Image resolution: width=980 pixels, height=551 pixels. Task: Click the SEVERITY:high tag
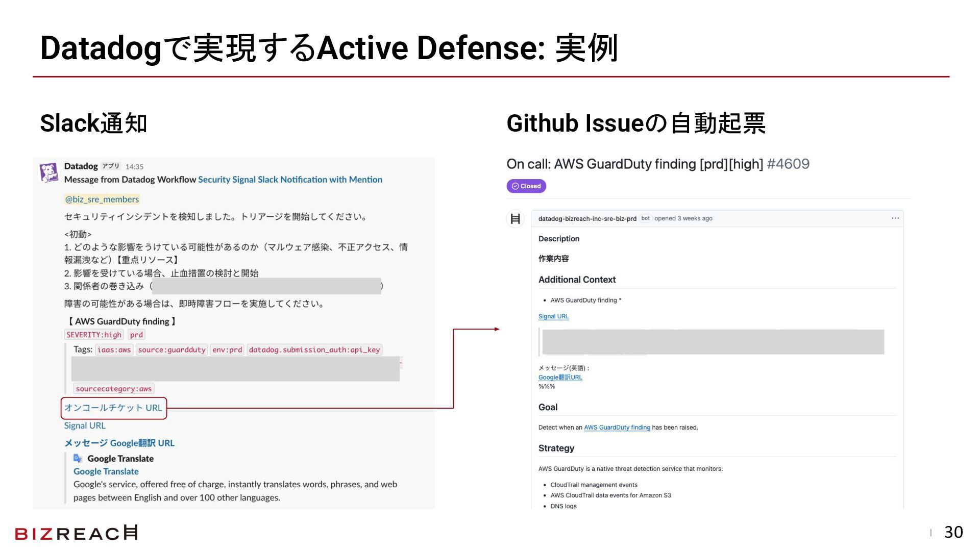(94, 335)
